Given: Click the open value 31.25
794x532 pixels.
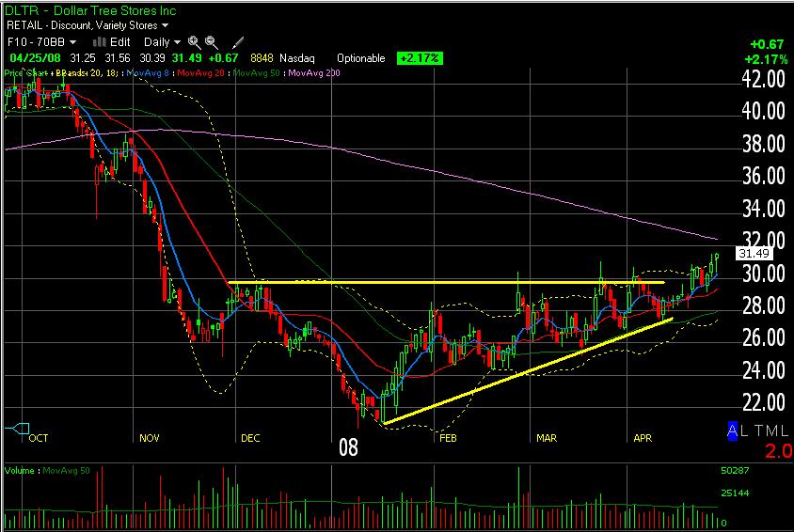Looking at the screenshot, I should tap(83, 58).
